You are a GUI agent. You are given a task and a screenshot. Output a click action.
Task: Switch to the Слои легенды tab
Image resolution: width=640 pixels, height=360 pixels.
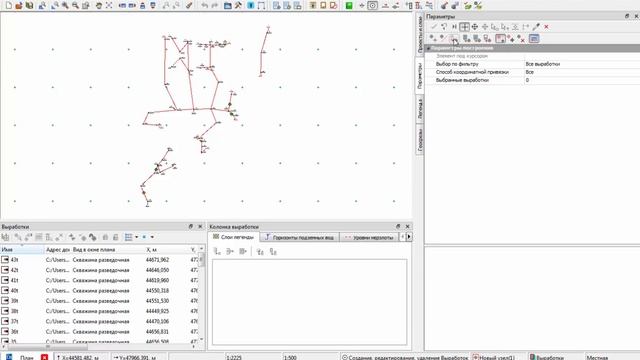click(x=233, y=237)
